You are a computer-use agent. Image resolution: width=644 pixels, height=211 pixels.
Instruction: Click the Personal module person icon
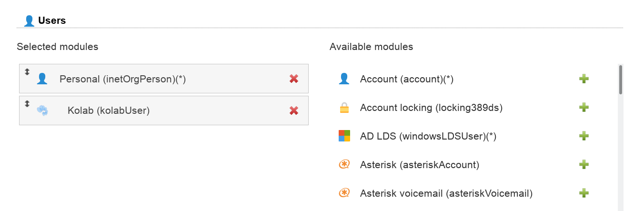(x=42, y=79)
